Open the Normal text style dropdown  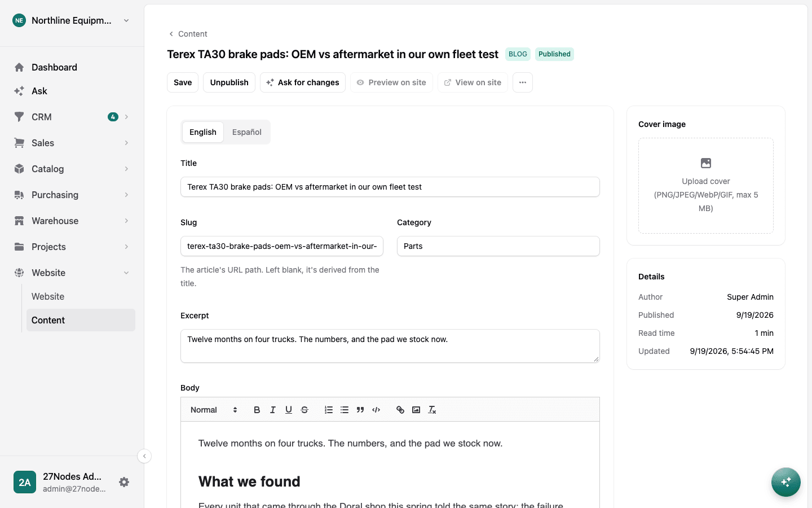tap(214, 410)
